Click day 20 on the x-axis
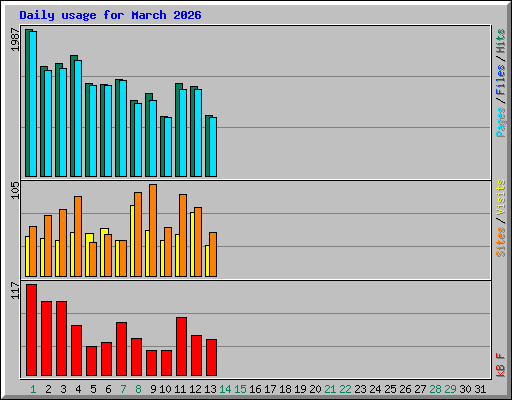 coord(315,389)
